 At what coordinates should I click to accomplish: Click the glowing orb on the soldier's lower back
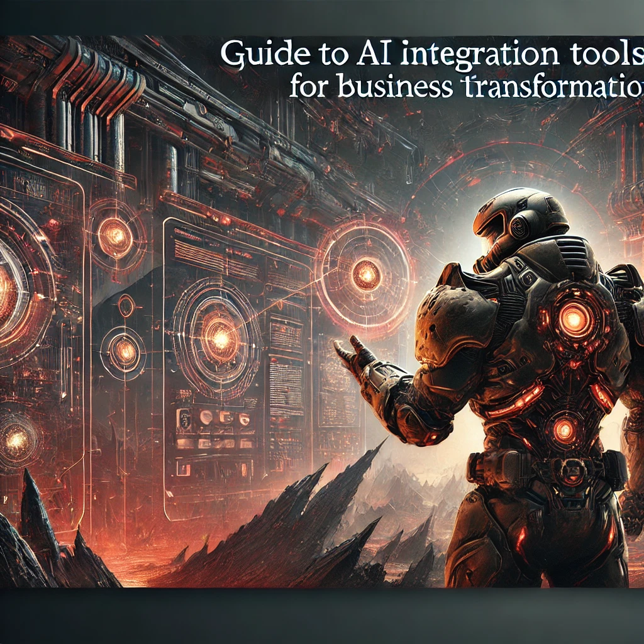[564, 430]
